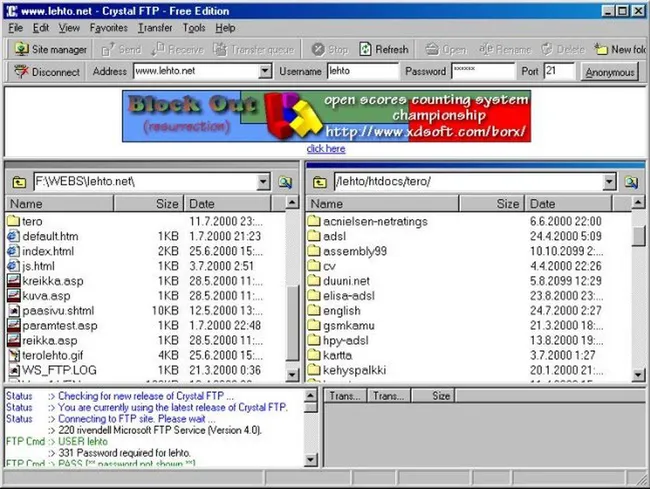Click remote pane scrollbar down arrow
The height and width of the screenshot is (489, 650).
click(x=638, y=375)
